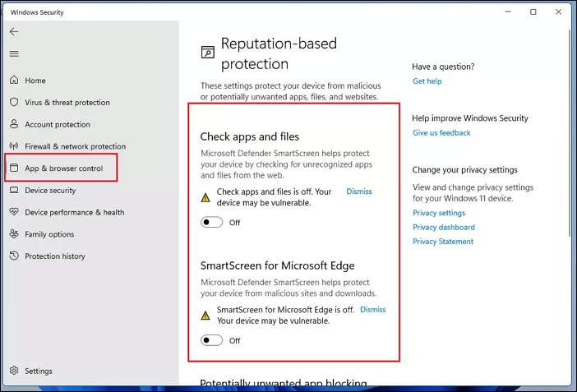Dismiss the Check apps and files warning
This screenshot has height=392, width=577.
click(x=359, y=191)
